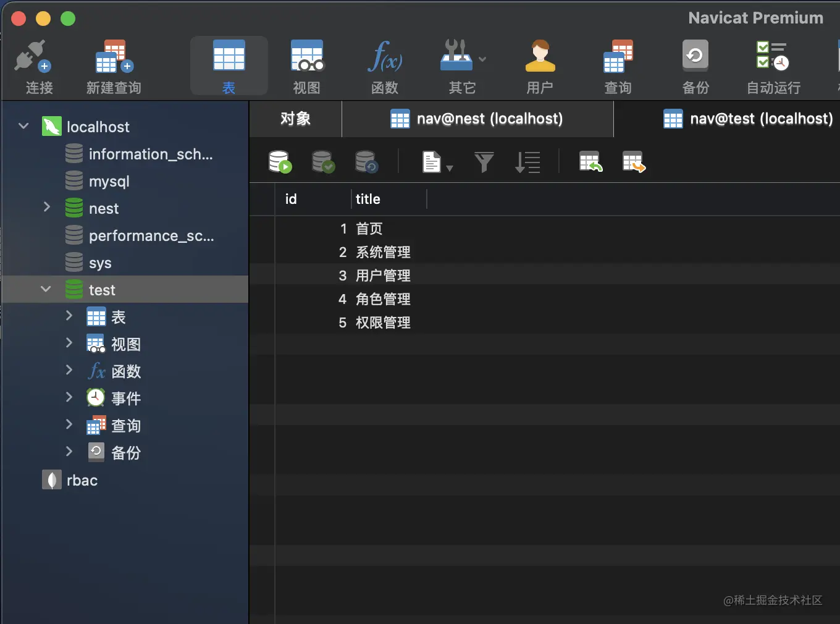
Task: Expand the nest database node
Action: [48, 208]
